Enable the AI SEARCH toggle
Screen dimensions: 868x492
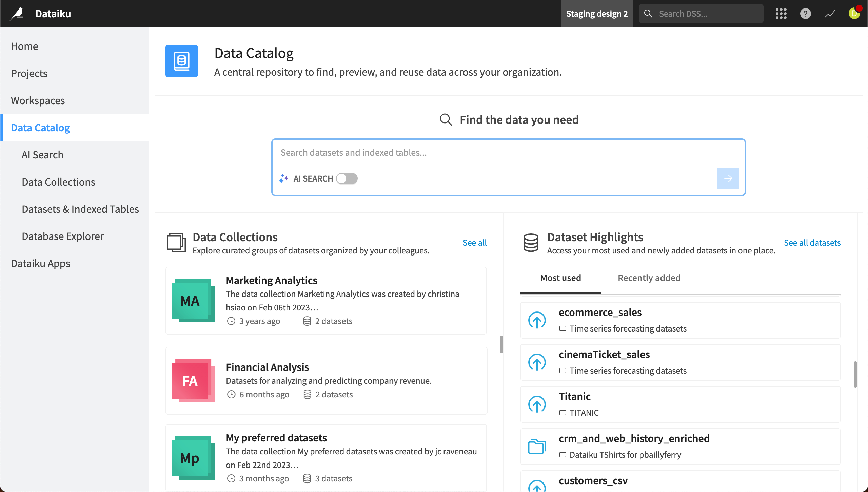click(x=347, y=178)
